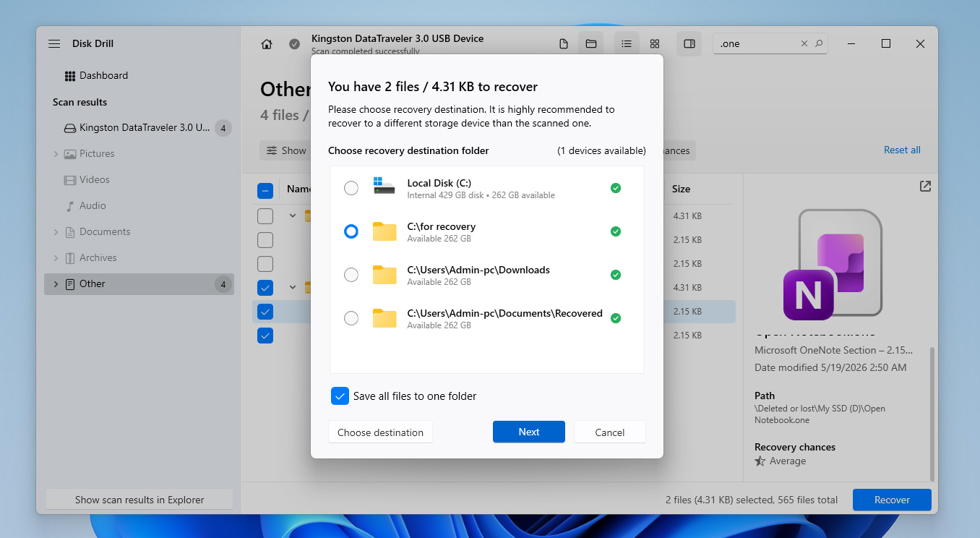Select the Videos category
Viewport: 980px width, 538px height.
[95, 180]
